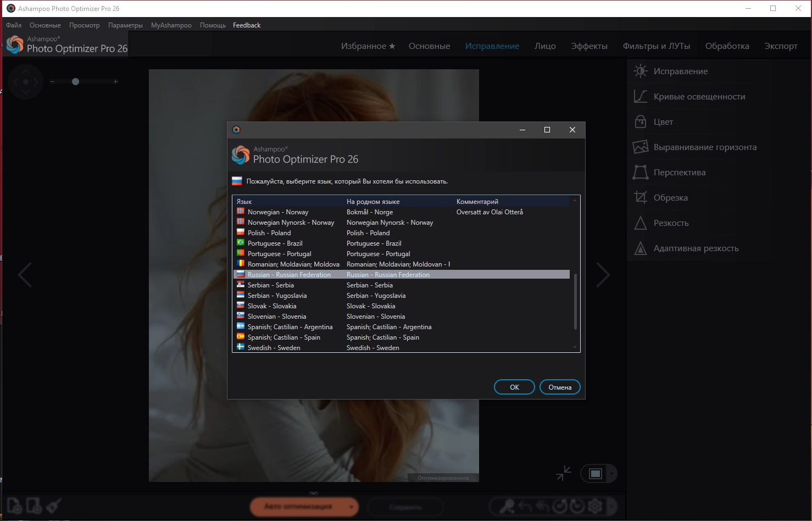Viewport: 812px width, 521px height.
Task: Open the Цвет color tool
Action: tap(653, 122)
